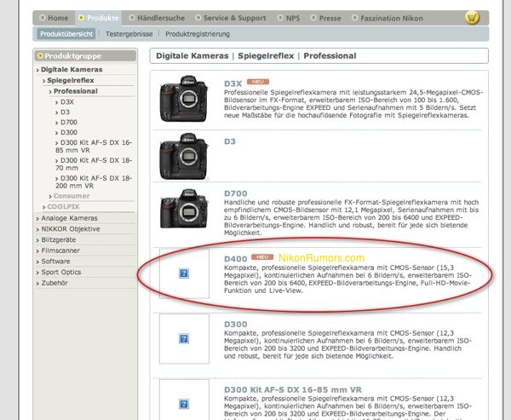Click Digitale Kameras in the breadcrumb heading
Screen dimensions: 511x420
[192, 55]
